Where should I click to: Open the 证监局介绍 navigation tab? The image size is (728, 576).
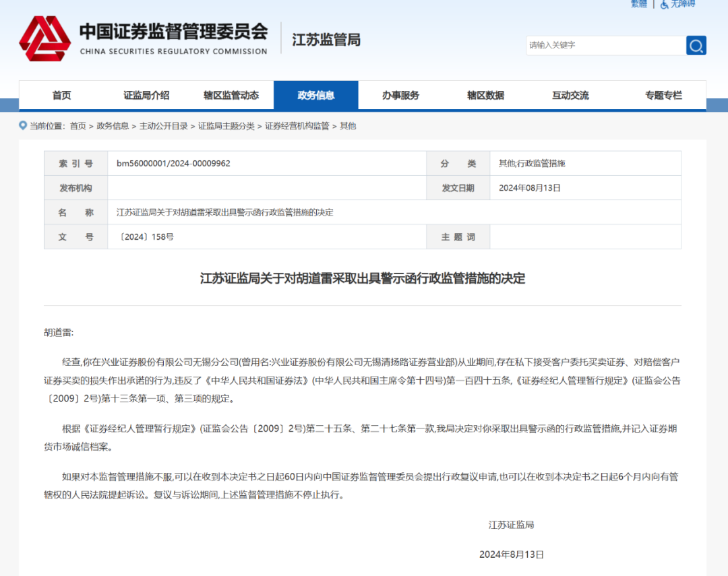[146, 96]
